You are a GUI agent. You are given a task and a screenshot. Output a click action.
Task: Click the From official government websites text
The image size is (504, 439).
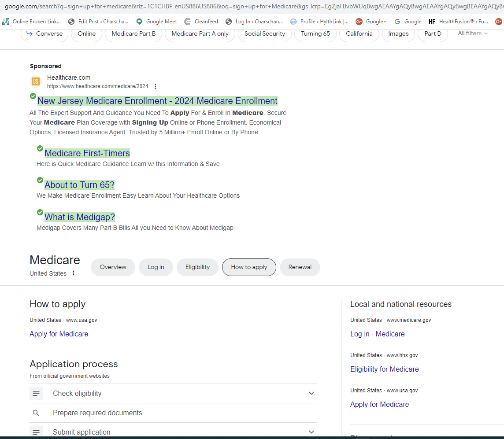coord(70,376)
